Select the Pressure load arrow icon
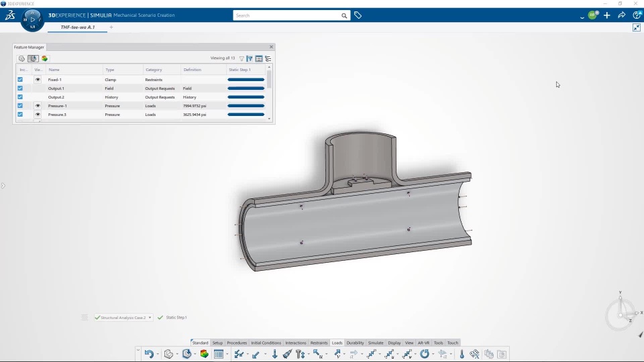Screen dimensions: 644x362 tap(256, 354)
